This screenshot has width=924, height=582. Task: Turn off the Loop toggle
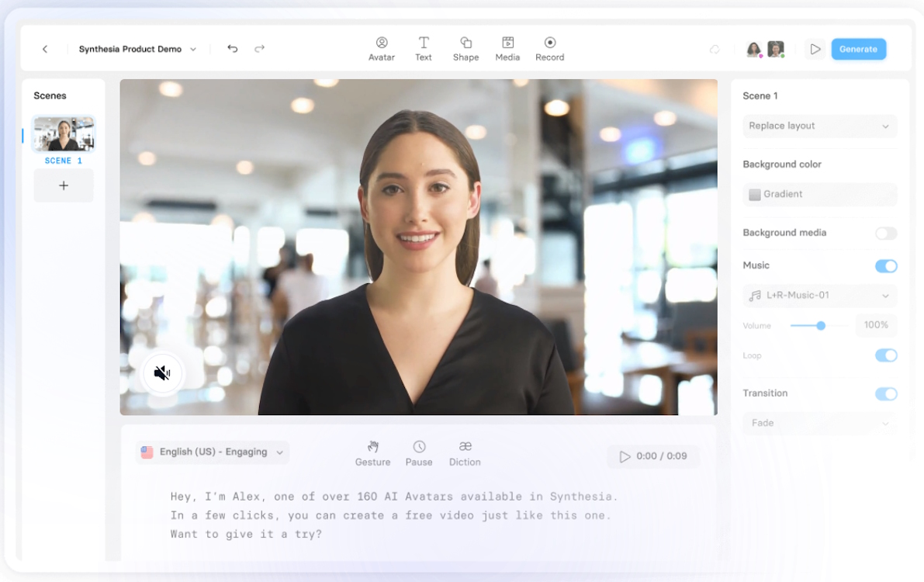885,355
